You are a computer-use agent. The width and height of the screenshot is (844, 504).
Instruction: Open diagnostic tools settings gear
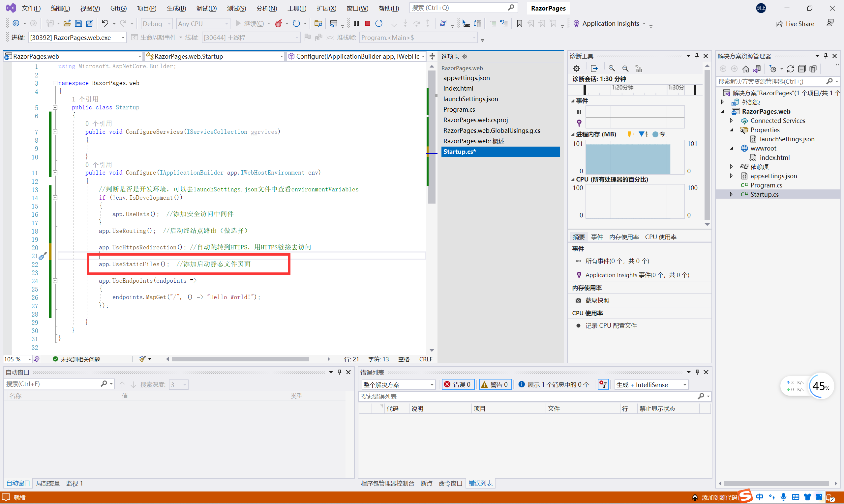coord(577,69)
